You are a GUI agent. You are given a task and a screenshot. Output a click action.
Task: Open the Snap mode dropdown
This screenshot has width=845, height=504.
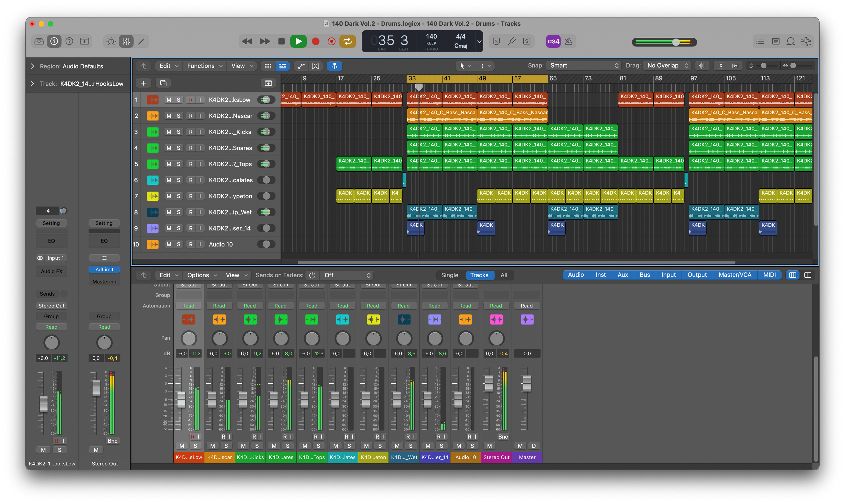point(583,66)
